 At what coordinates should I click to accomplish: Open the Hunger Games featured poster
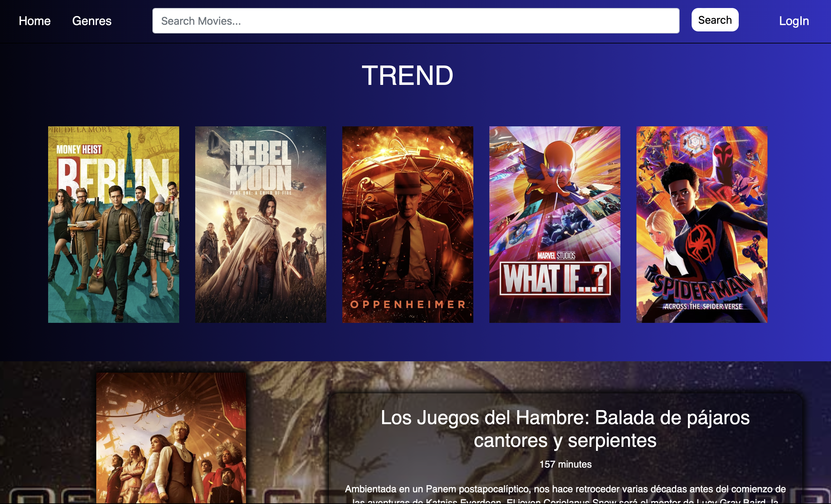tap(171, 438)
